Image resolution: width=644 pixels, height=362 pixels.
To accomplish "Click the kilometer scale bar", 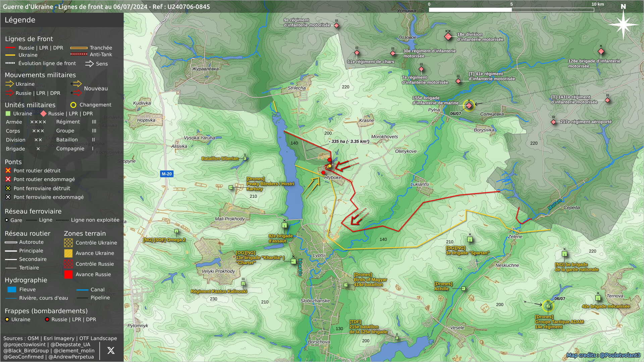I will [x=511, y=10].
